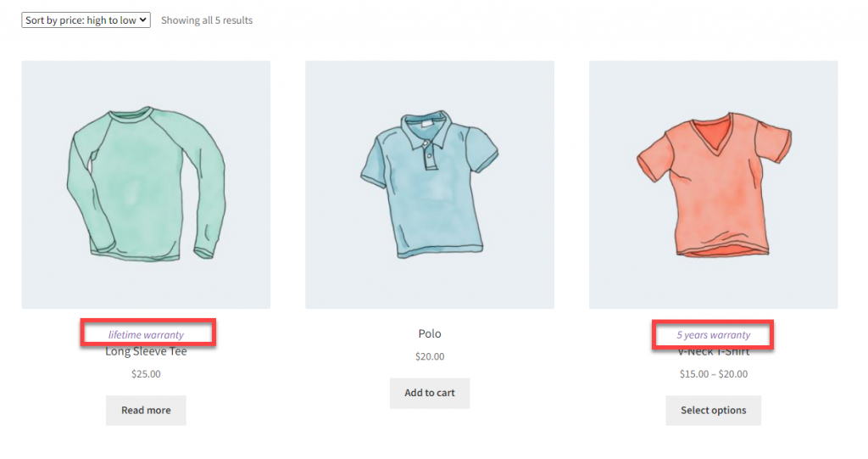Click the Showing all 5 results text
The image size is (868, 459).
tap(207, 20)
